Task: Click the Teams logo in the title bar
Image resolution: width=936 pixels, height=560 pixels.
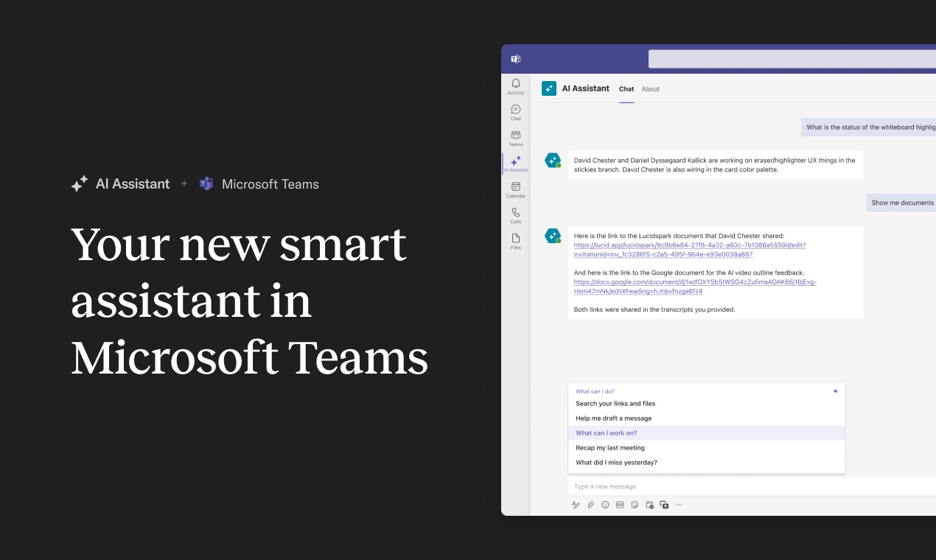Action: coord(516,59)
